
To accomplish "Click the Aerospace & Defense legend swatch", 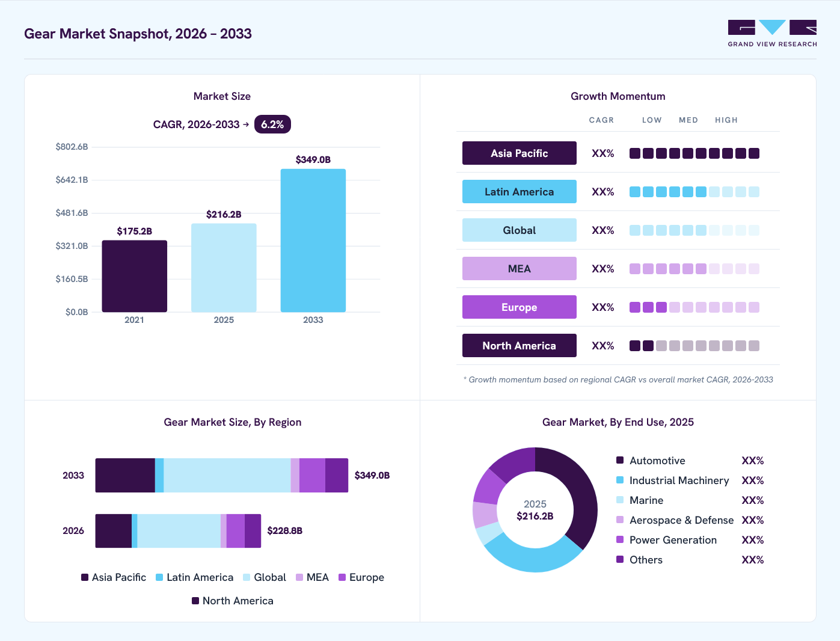I will pyautogui.click(x=620, y=520).
